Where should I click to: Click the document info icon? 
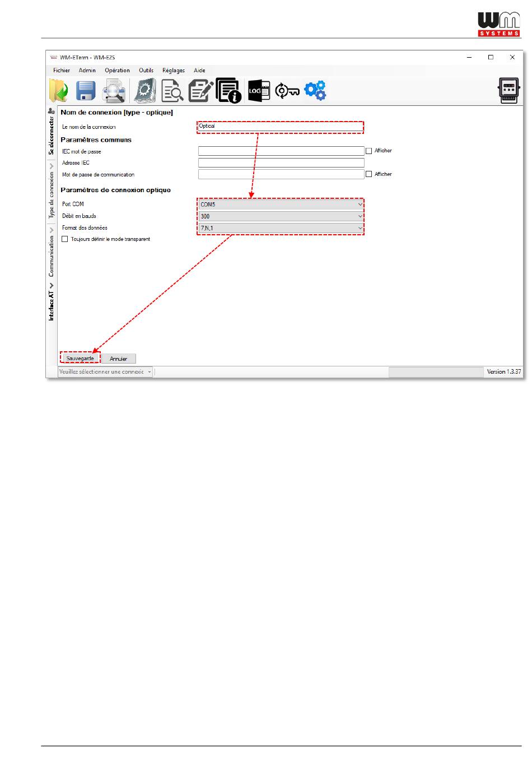[228, 90]
